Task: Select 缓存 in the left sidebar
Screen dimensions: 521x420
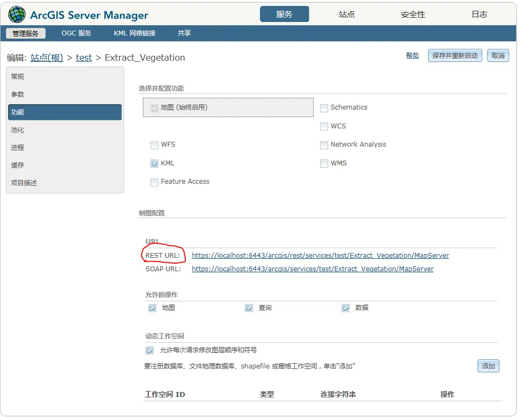Action: pos(65,165)
